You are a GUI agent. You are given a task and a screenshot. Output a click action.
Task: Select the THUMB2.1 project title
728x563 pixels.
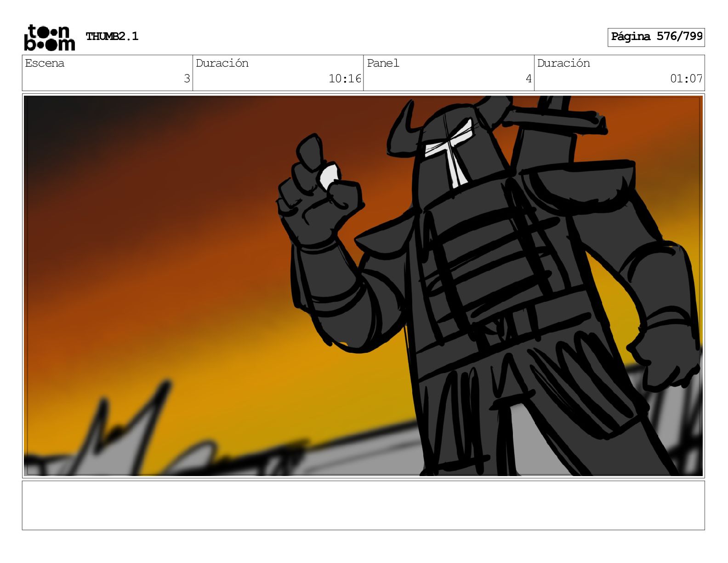click(x=112, y=36)
